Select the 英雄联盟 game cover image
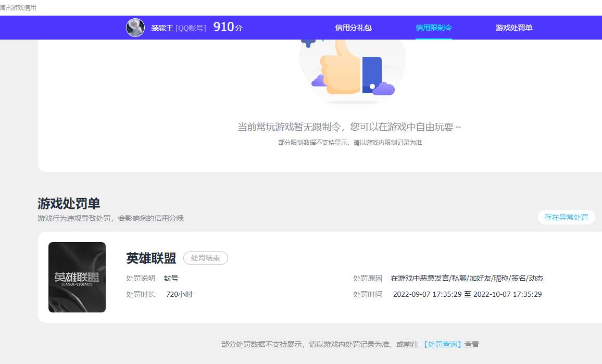The width and height of the screenshot is (602, 364). click(77, 277)
